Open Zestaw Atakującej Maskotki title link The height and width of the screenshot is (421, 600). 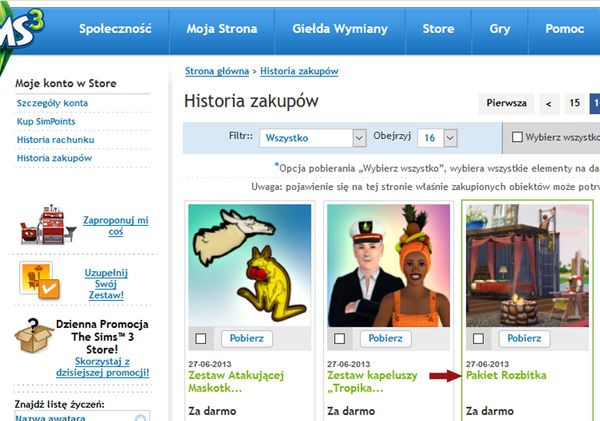coord(236,381)
